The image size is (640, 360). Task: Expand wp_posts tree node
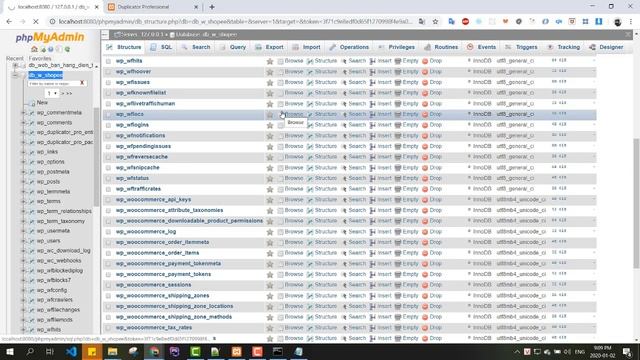pyautogui.click(x=23, y=182)
